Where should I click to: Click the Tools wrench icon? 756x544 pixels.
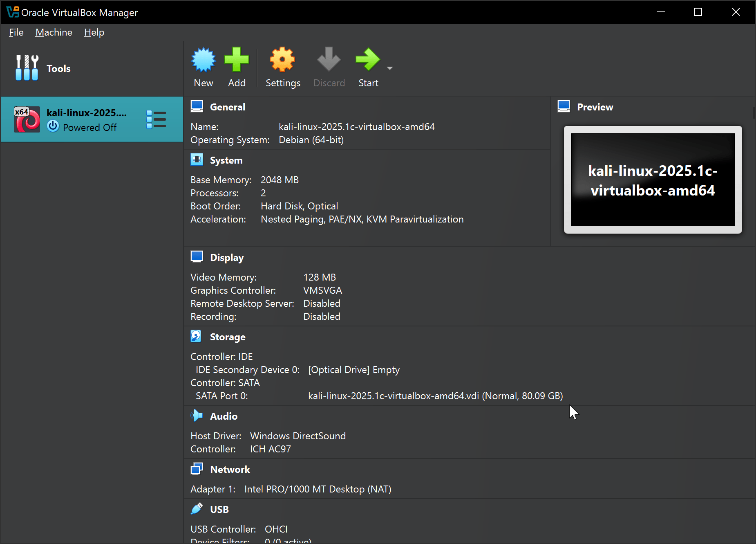click(x=27, y=68)
